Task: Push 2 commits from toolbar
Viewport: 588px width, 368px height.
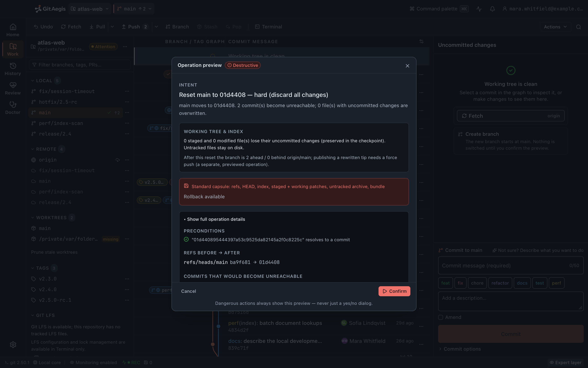Action: coord(135,27)
